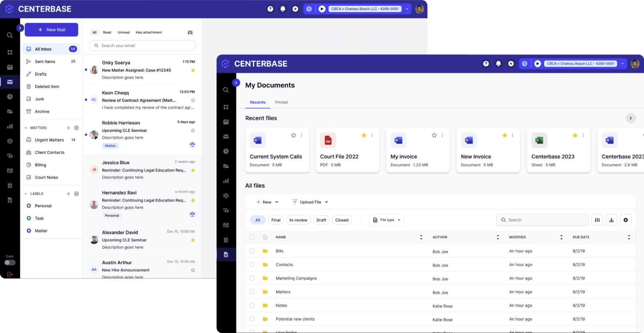Check the checkbox next to the Bills folder
This screenshot has height=333, width=644.
coord(252,251)
